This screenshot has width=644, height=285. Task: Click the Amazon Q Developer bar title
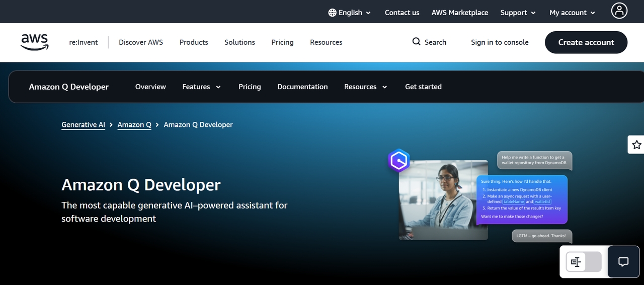point(69,87)
